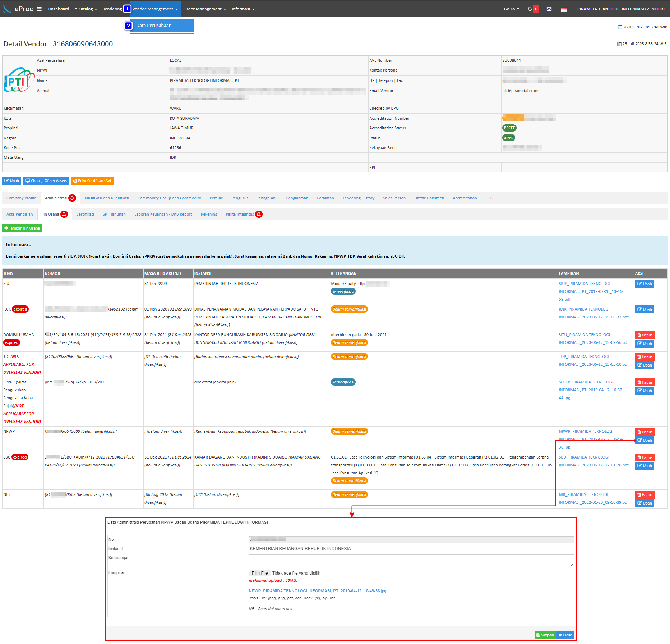The width and height of the screenshot is (670, 644).
Task: Click the Keterangan text area
Action: [x=411, y=560]
